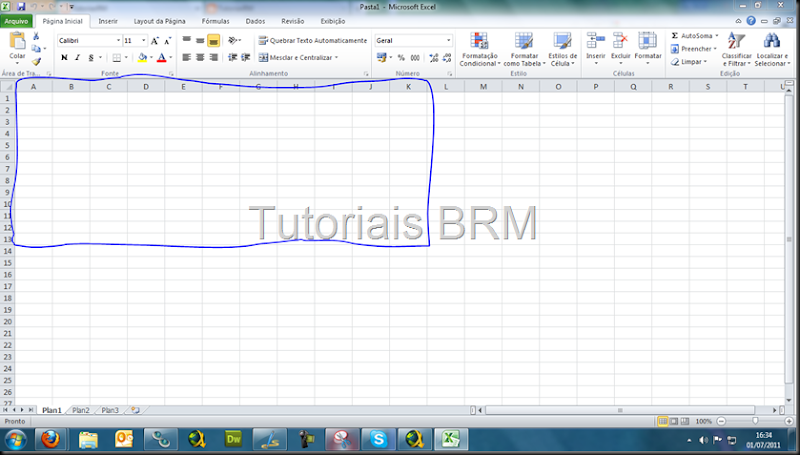Apply the red font color A
The image size is (800, 455).
pos(161,58)
